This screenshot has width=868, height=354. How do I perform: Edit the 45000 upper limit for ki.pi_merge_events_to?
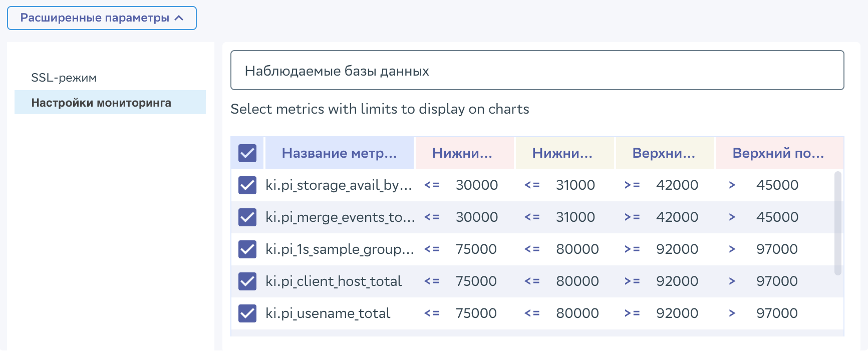coord(777,217)
